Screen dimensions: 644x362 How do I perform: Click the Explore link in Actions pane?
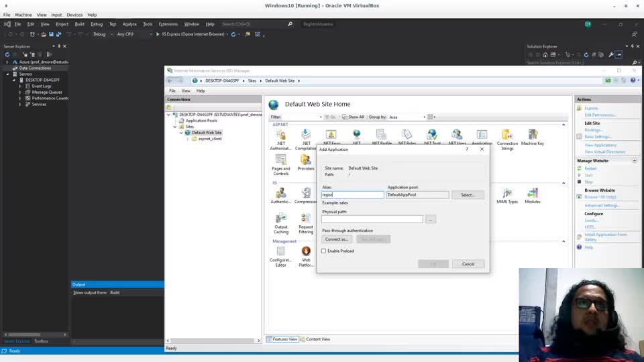pyautogui.click(x=591, y=109)
